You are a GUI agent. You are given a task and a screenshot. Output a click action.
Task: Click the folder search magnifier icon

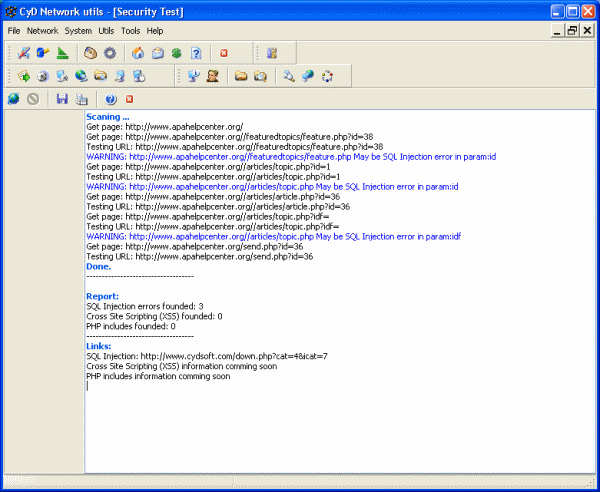(x=260, y=76)
